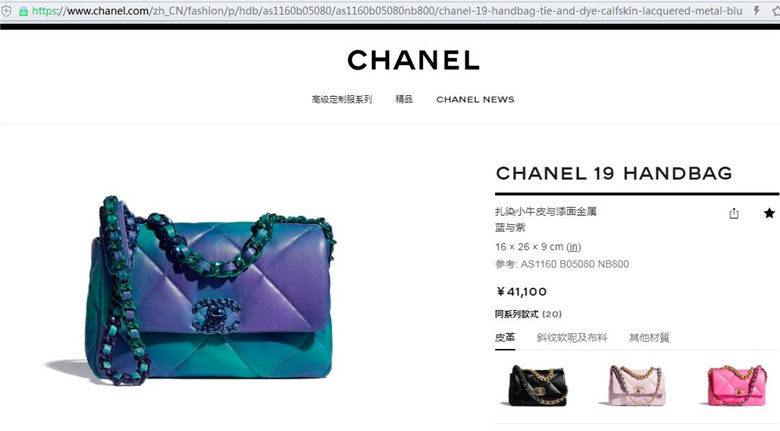Switch to the 其他材質 tab
The width and height of the screenshot is (780, 431).
pyautogui.click(x=649, y=338)
